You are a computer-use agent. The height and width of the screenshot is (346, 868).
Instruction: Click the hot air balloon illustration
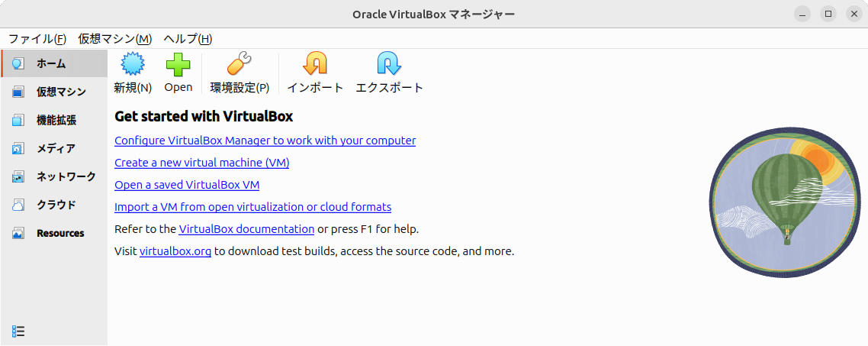coord(785,205)
